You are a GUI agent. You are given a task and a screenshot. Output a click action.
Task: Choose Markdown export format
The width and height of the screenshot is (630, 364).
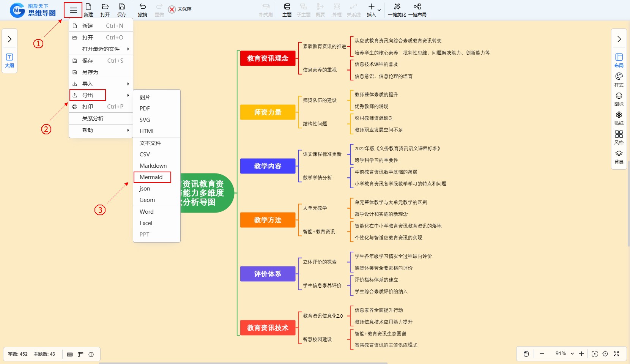coord(153,166)
